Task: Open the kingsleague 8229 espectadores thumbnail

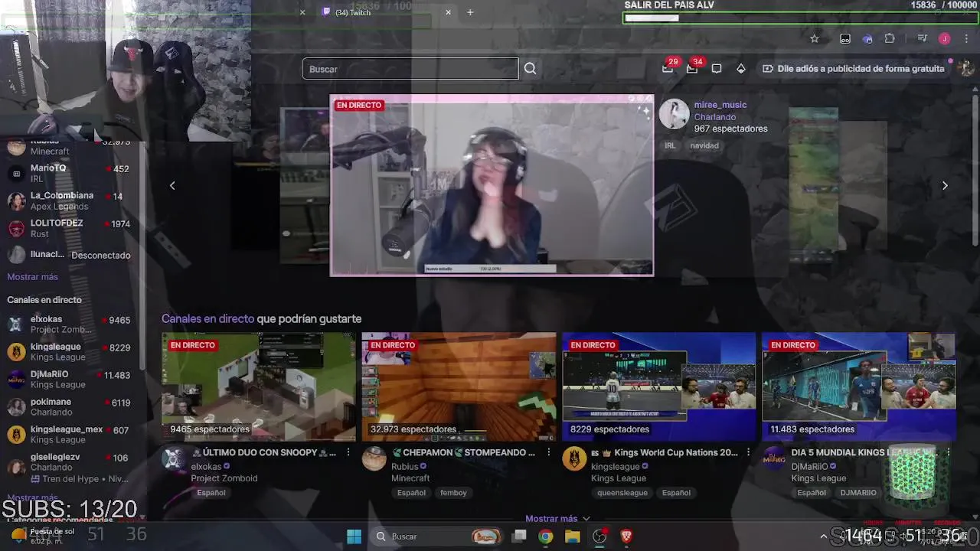Action: pyautogui.click(x=659, y=386)
